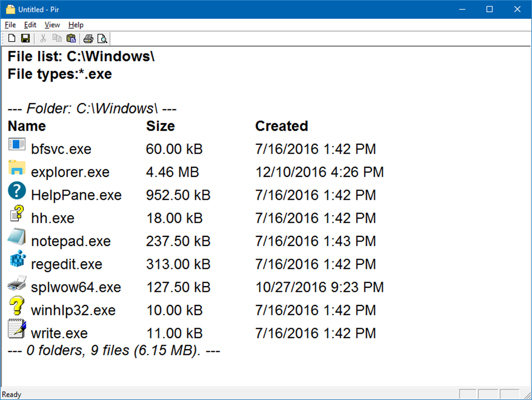Click the Copy toolbar icon
Image resolution: width=532 pixels, height=400 pixels.
pos(57,38)
